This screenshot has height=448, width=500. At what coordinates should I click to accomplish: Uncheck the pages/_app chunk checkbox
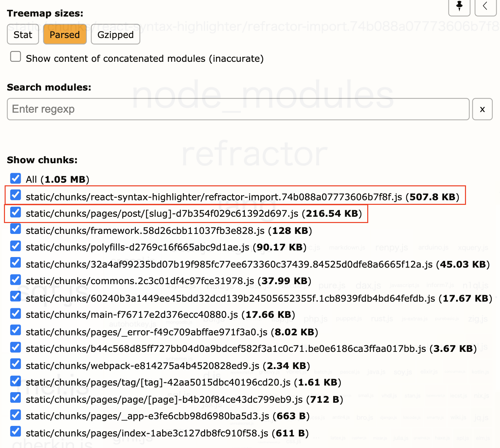point(16,415)
